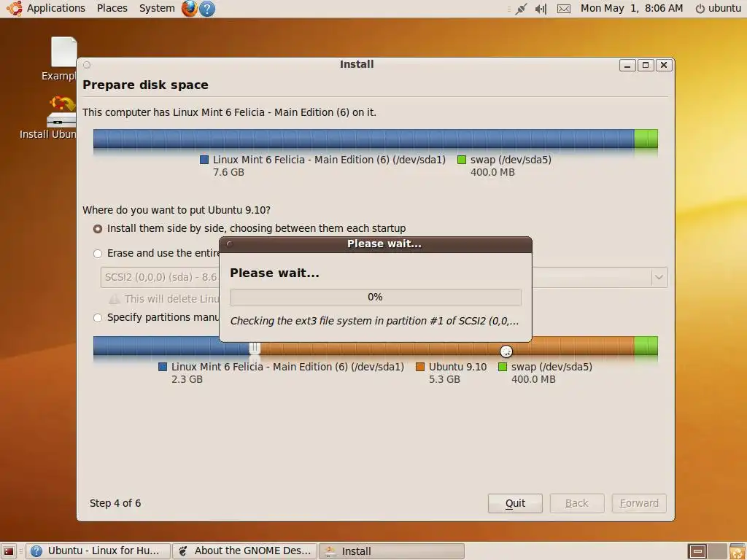Click the 0% progress bar
The height and width of the screenshot is (560, 747).
click(376, 297)
